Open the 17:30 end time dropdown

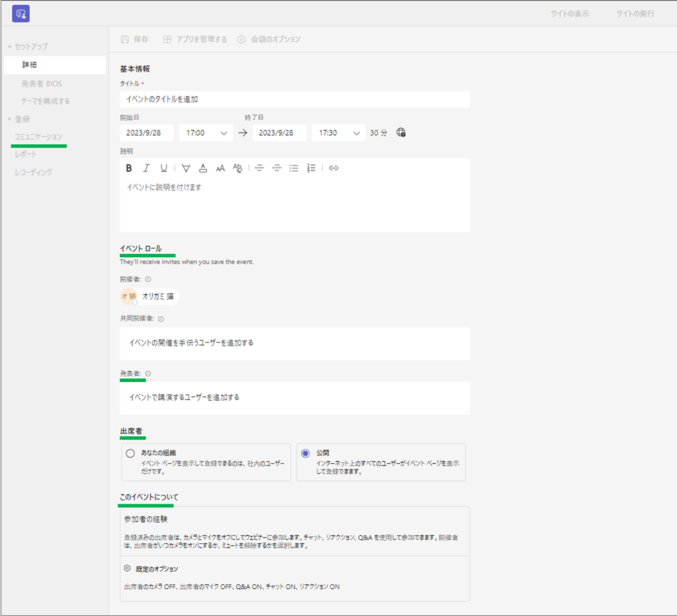[338, 133]
